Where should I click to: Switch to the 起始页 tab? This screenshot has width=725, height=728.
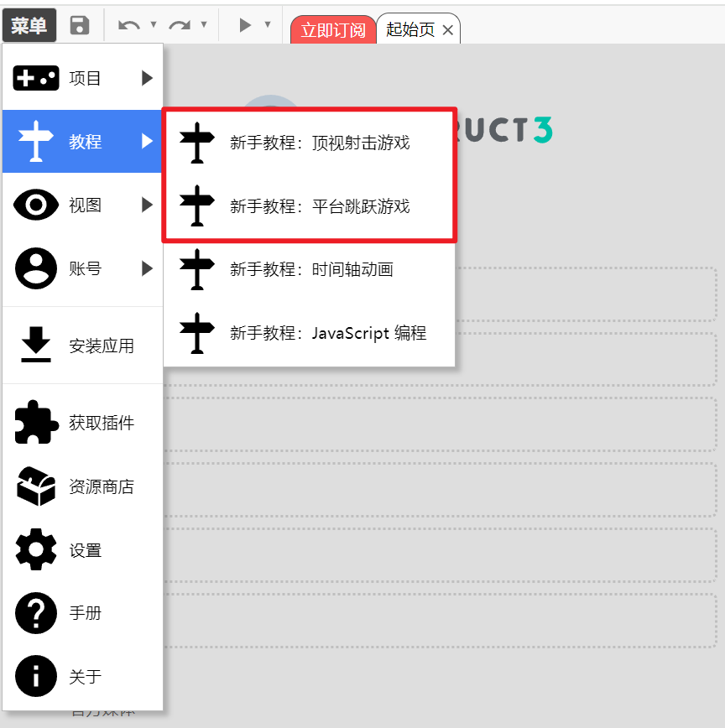pyautogui.click(x=412, y=28)
